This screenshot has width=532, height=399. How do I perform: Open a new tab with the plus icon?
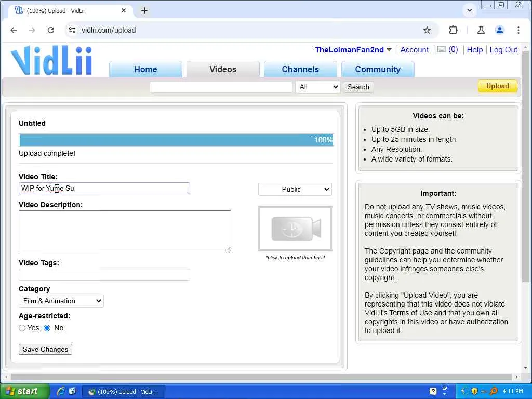coord(144,10)
